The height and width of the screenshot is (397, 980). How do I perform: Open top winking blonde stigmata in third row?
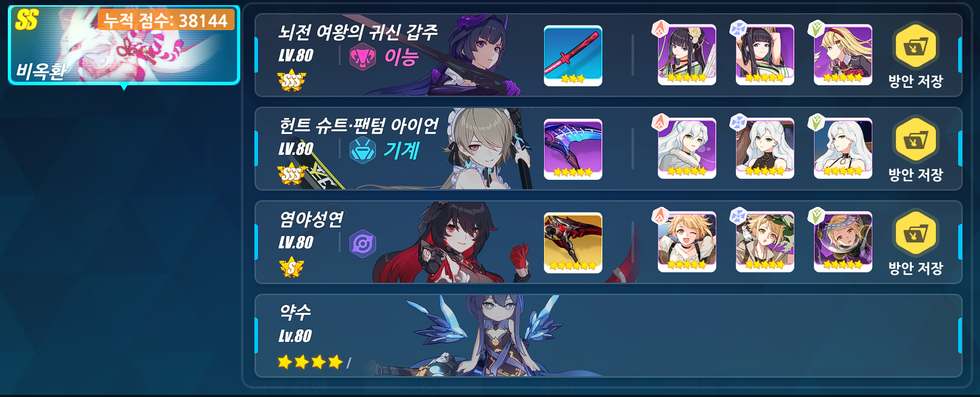(687, 242)
